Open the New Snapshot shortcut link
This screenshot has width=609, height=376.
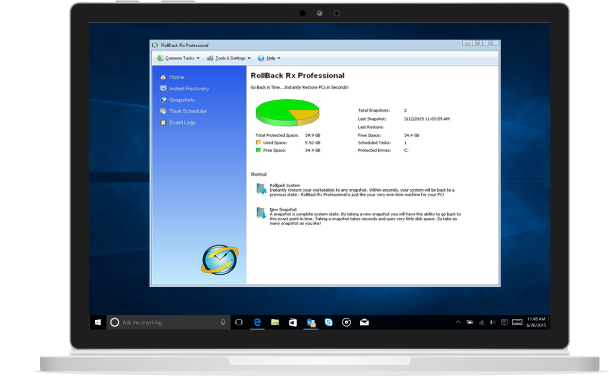pos(283,209)
